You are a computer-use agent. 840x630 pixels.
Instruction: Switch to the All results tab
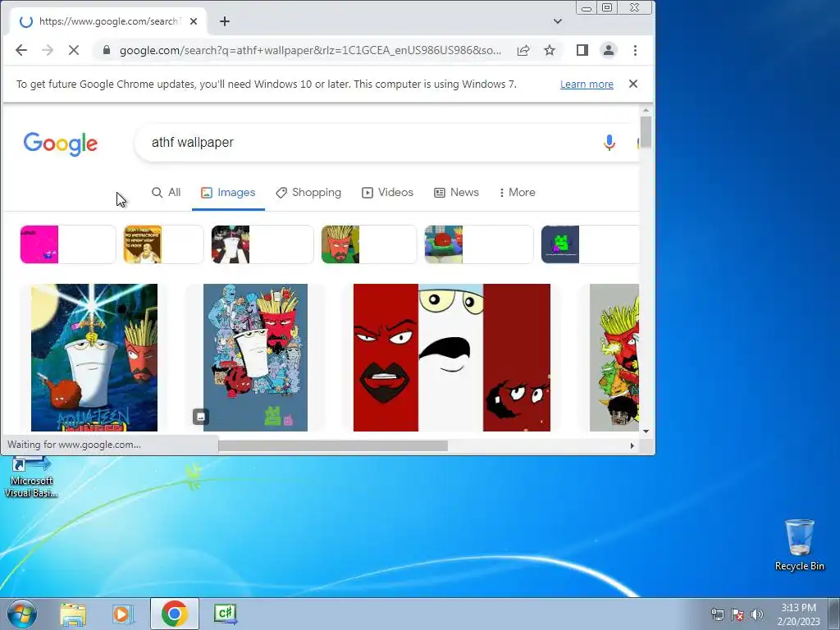(166, 192)
